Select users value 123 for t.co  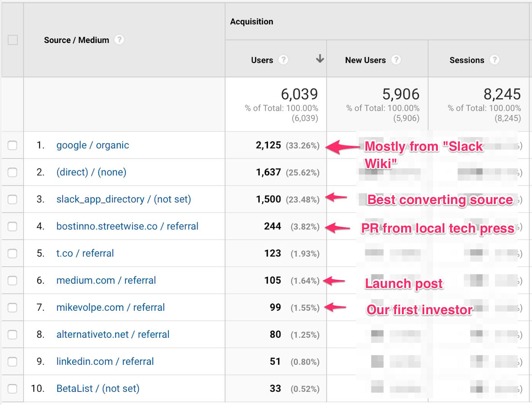point(272,253)
